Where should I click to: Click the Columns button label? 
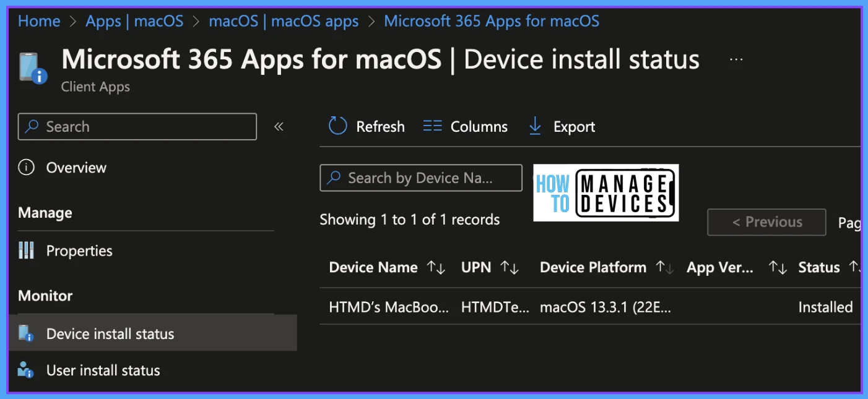[x=479, y=127]
